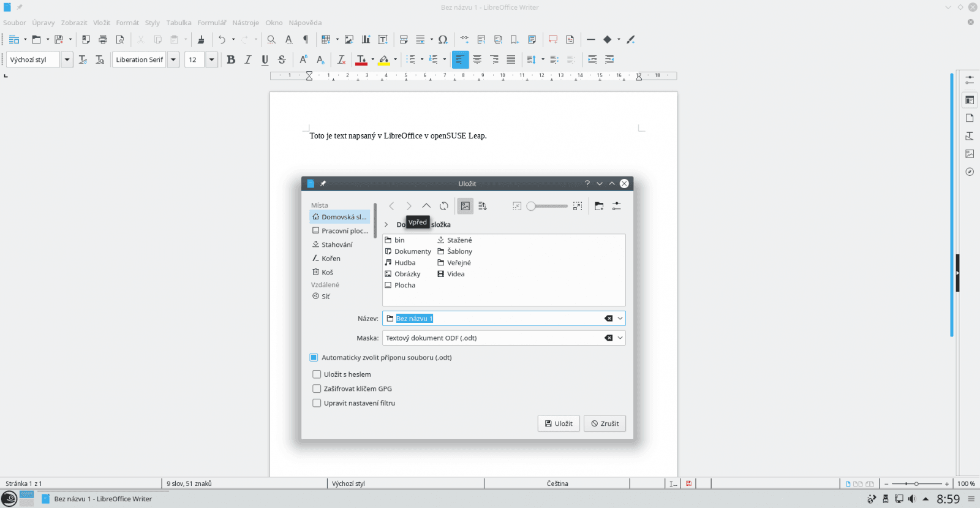The width and height of the screenshot is (980, 508).
Task: Toggle formatting marks pilcrow icon
Action: click(x=306, y=39)
